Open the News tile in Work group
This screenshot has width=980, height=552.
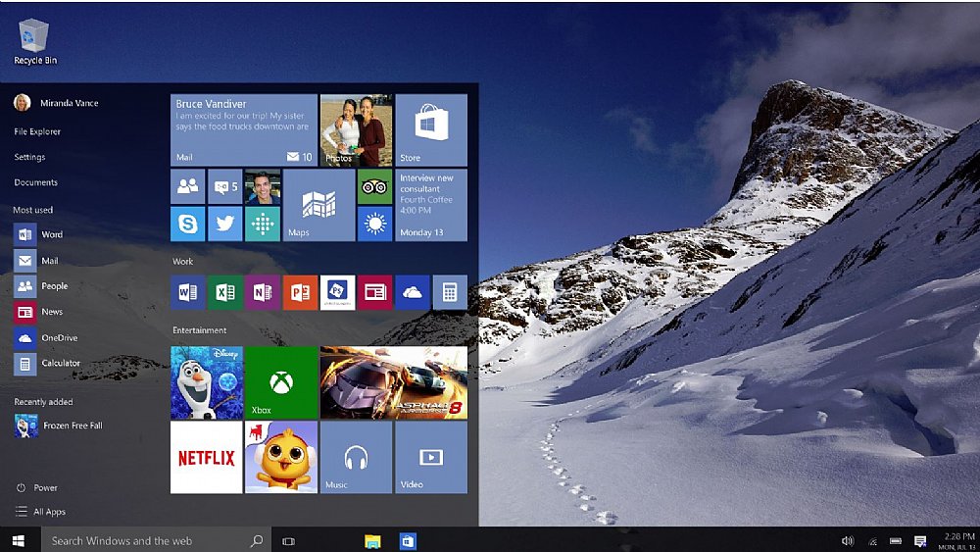tap(375, 292)
